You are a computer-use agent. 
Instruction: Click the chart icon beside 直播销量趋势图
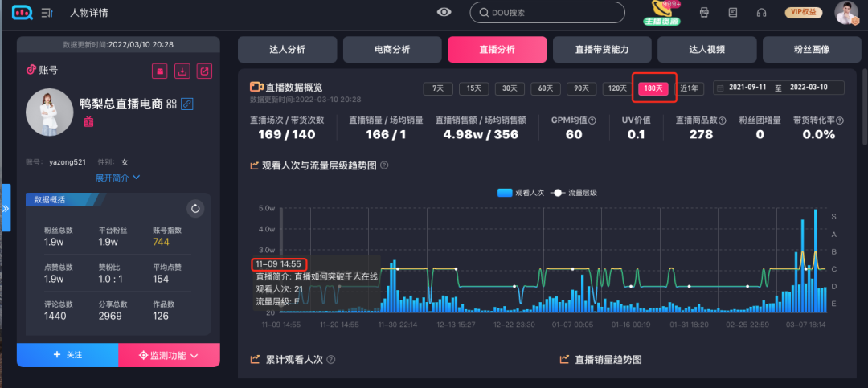click(x=565, y=360)
